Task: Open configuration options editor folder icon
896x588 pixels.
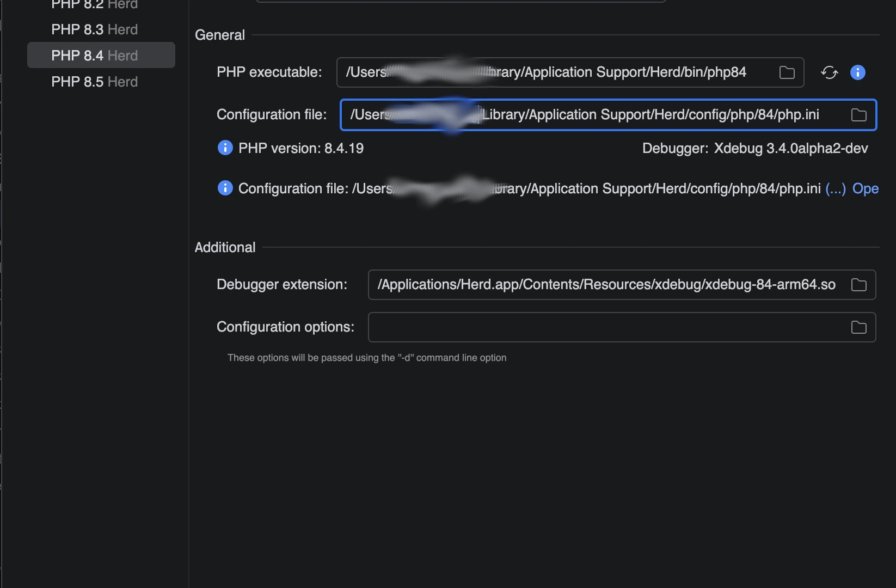Action: click(858, 327)
